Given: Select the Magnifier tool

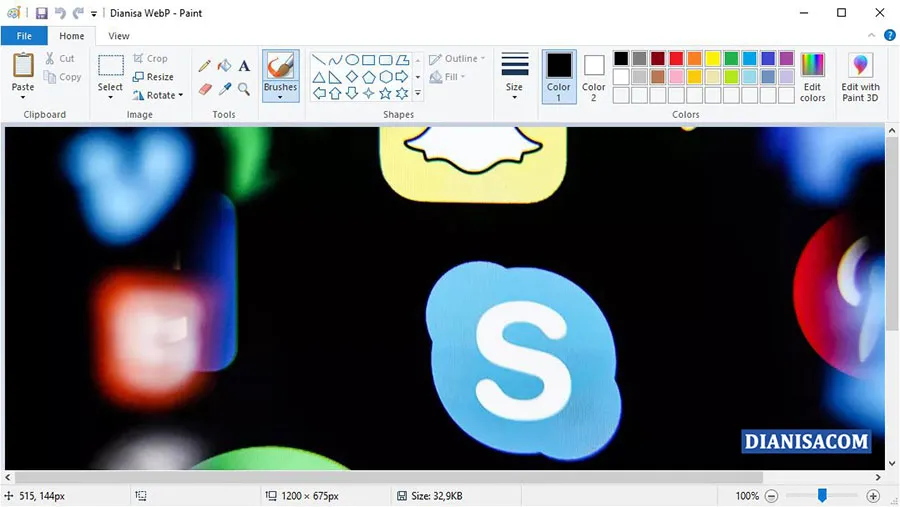Looking at the screenshot, I should pyautogui.click(x=244, y=89).
